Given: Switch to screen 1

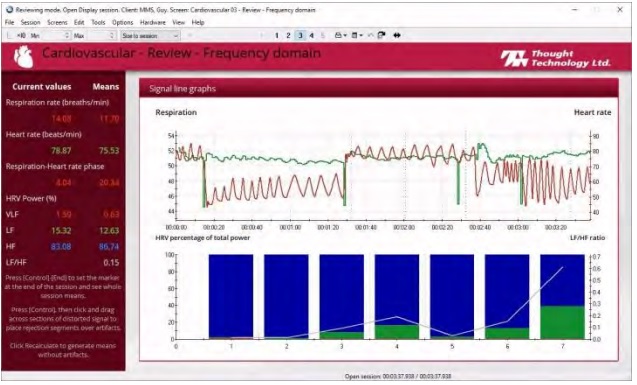Looking at the screenshot, I should (x=277, y=36).
